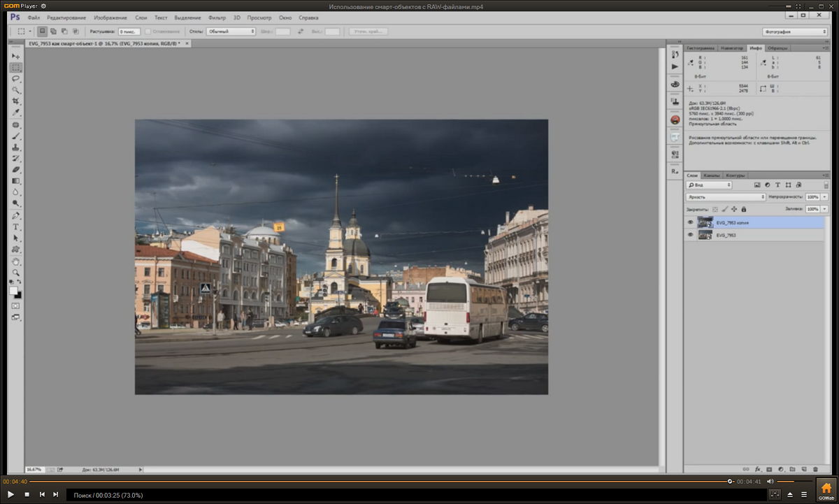Pick the Crop tool
The width and height of the screenshot is (839, 504).
coord(15,101)
